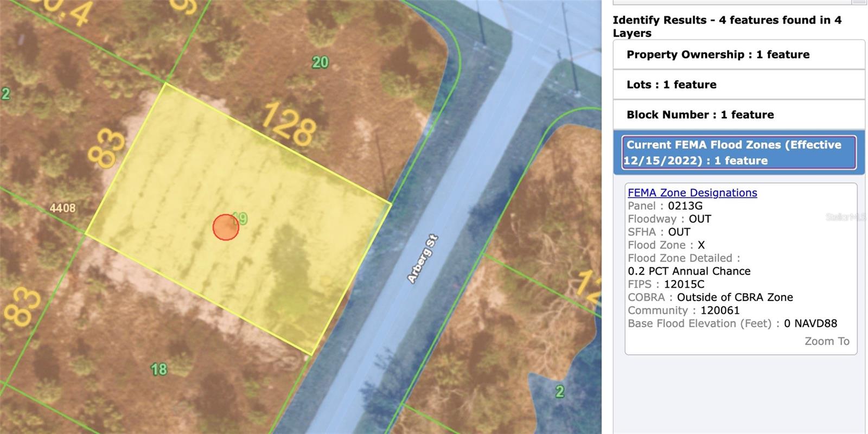868x434 pixels.
Task: Click the Arberg St street label
Action: click(x=422, y=259)
